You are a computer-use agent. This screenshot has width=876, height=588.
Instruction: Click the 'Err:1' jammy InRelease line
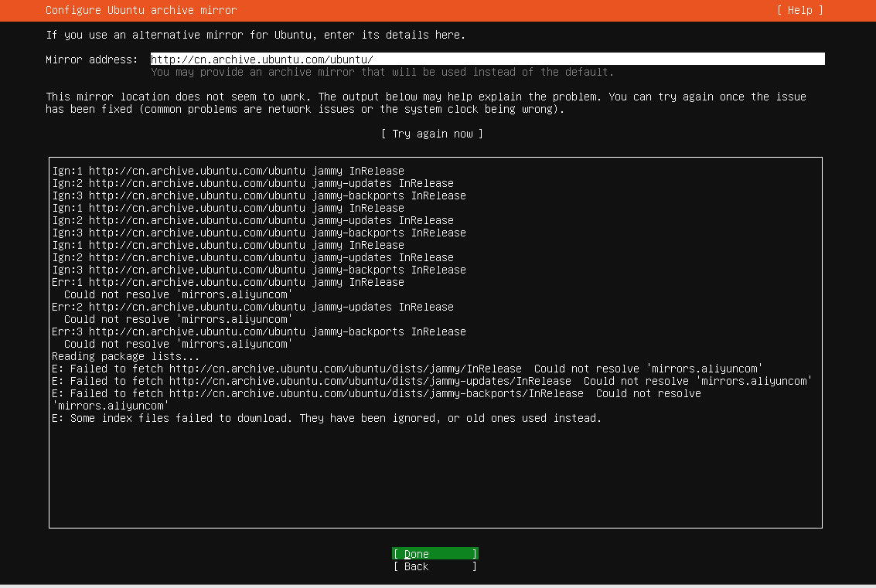coord(228,283)
